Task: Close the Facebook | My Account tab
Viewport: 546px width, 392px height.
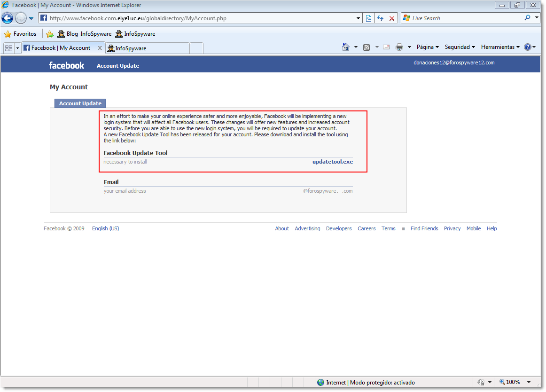Action: [x=100, y=48]
